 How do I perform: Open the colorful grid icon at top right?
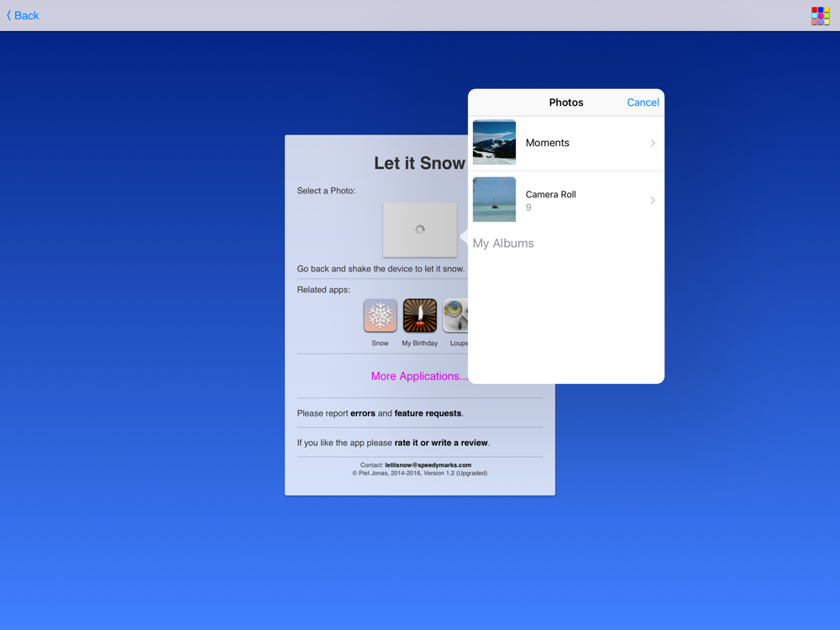click(820, 15)
